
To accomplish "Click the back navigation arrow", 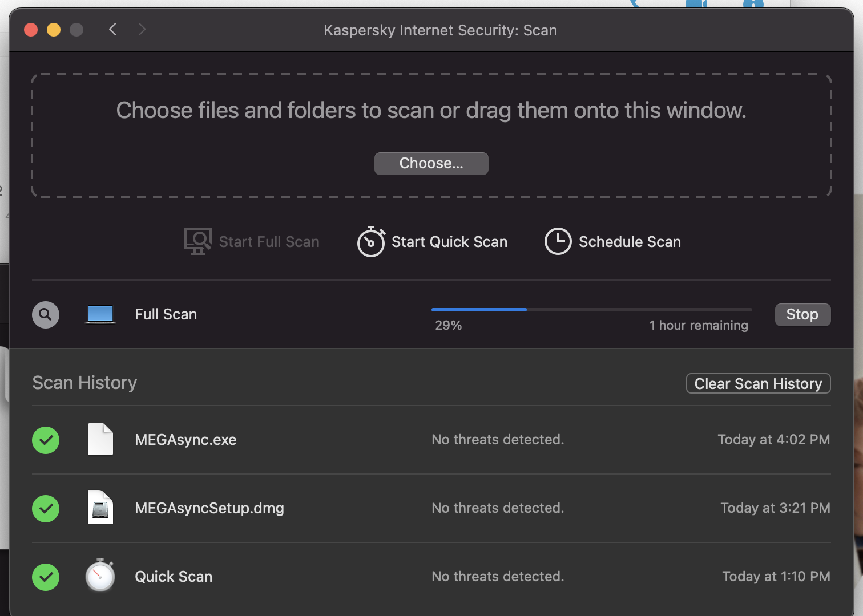I will pos(112,29).
